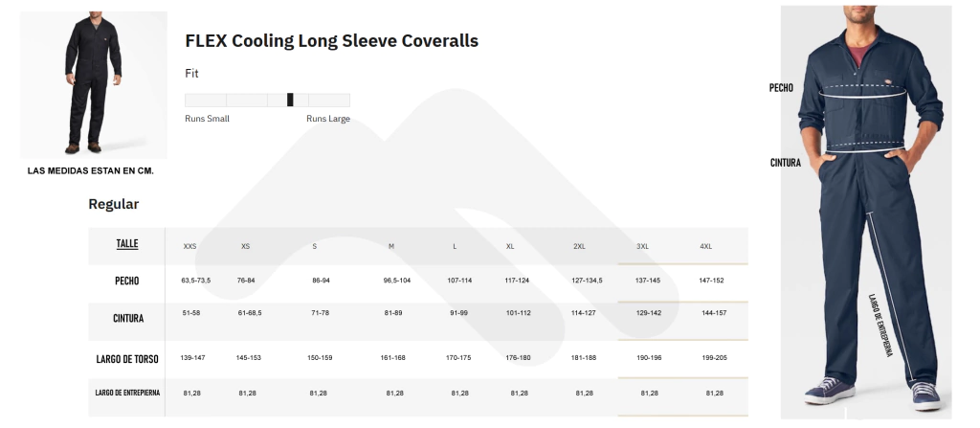Image resolution: width=980 pixels, height=428 pixels.
Task: Click the CINTURA row label in table
Action: tap(127, 318)
